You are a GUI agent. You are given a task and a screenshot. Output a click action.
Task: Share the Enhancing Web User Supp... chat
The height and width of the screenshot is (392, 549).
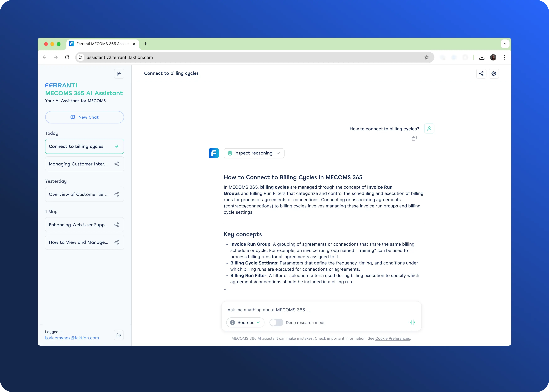pyautogui.click(x=117, y=225)
